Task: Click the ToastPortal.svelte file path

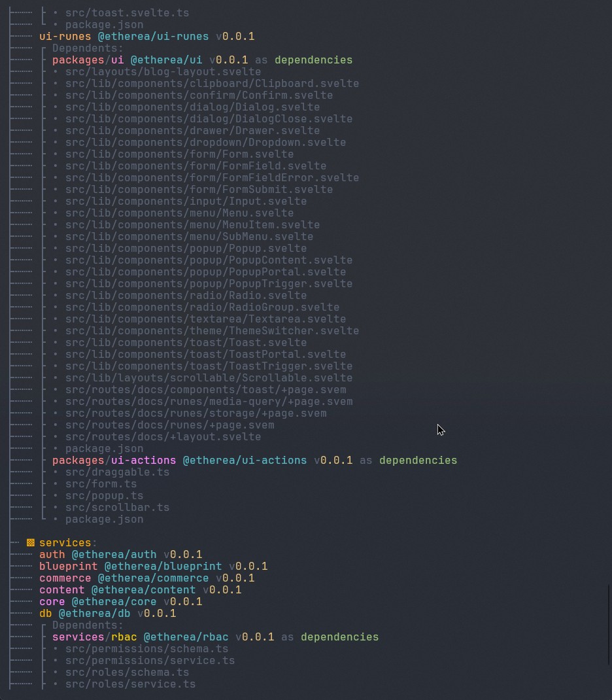Action: 206,355
